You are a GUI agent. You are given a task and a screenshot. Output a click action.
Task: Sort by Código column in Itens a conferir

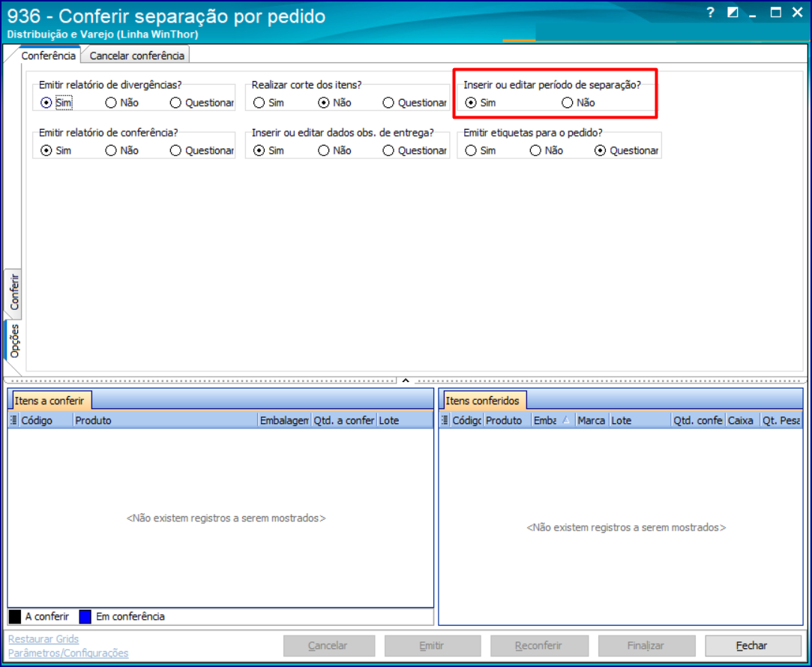(x=46, y=420)
